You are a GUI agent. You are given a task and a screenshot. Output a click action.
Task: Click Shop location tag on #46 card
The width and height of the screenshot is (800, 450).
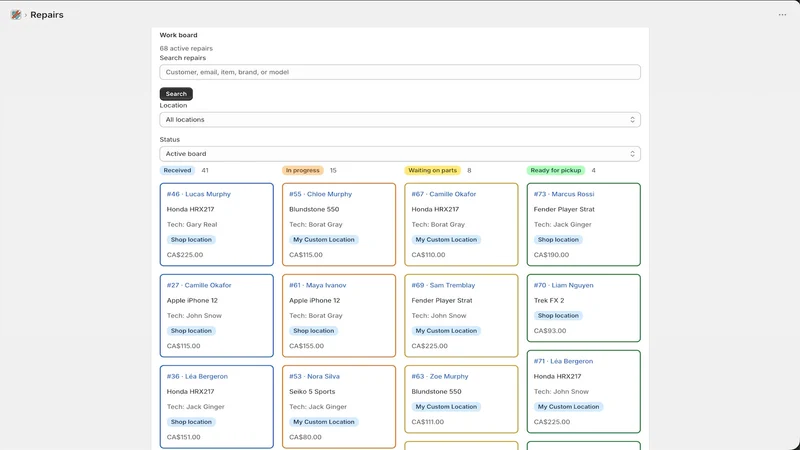click(x=191, y=240)
